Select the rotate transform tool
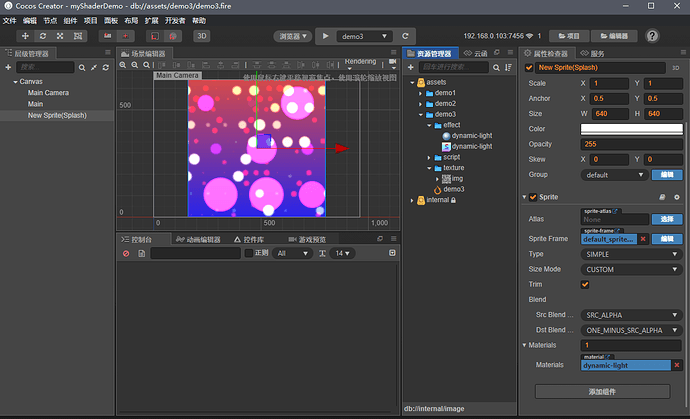Viewport: 690px width, 419px height. 43,36
